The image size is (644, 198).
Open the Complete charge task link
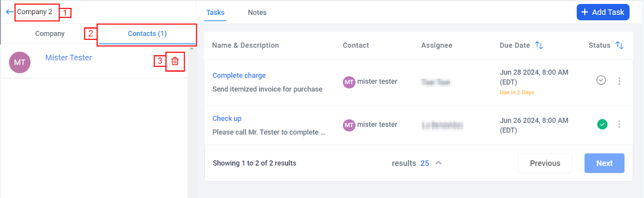pos(239,75)
